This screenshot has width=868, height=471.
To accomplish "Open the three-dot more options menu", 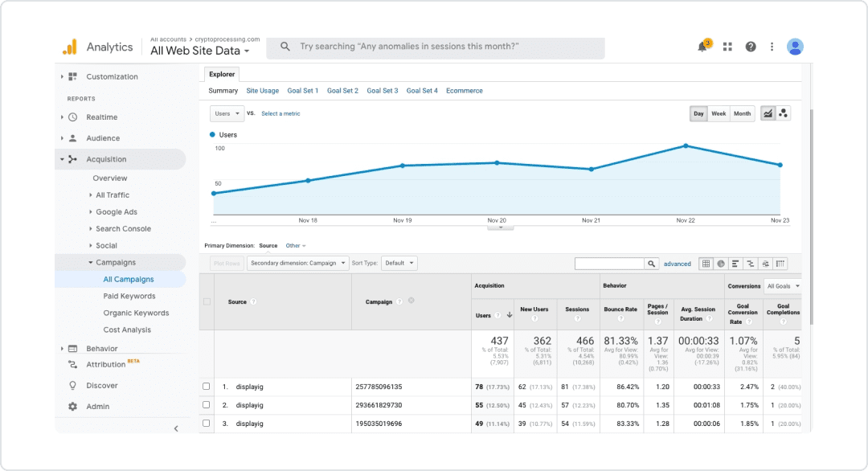I will (772, 47).
